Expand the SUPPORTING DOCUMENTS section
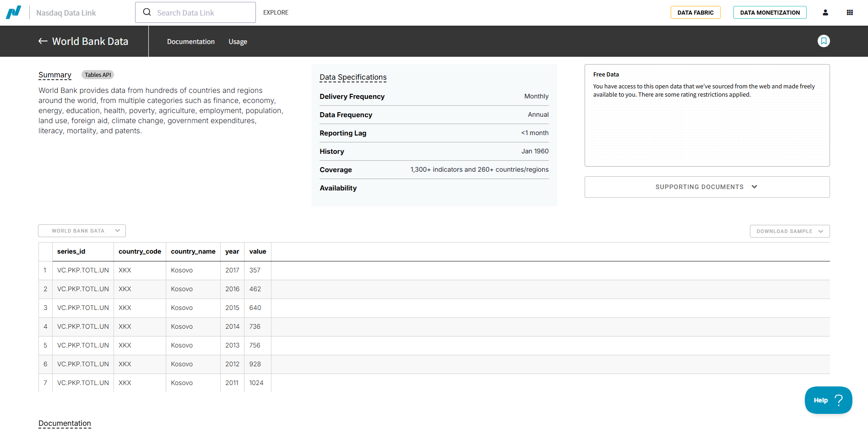Viewport: 868px width, 429px height. tap(707, 187)
